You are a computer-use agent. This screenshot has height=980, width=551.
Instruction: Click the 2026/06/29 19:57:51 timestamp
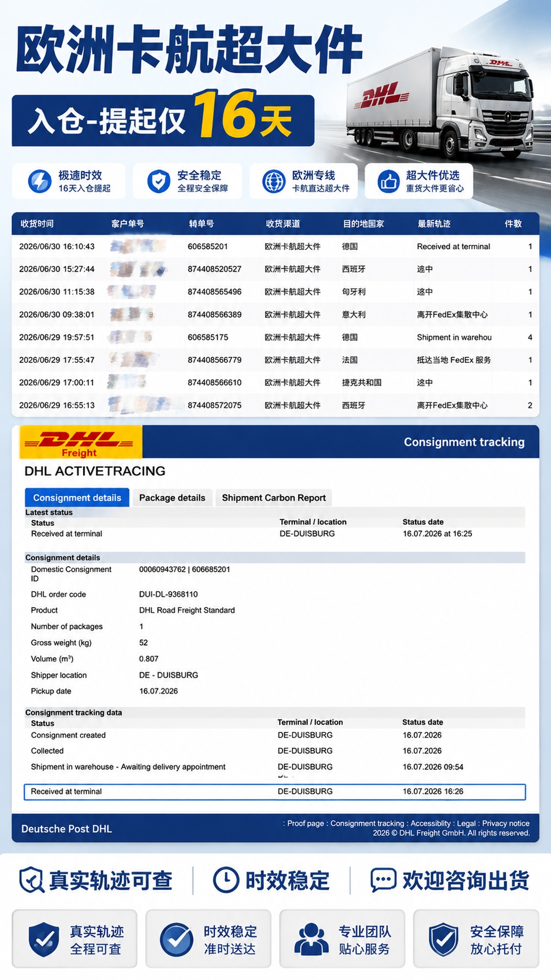57,337
